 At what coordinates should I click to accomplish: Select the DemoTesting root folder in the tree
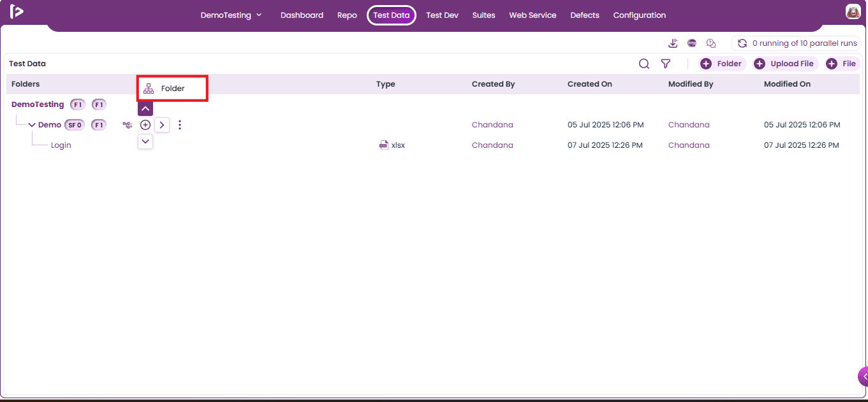(38, 104)
